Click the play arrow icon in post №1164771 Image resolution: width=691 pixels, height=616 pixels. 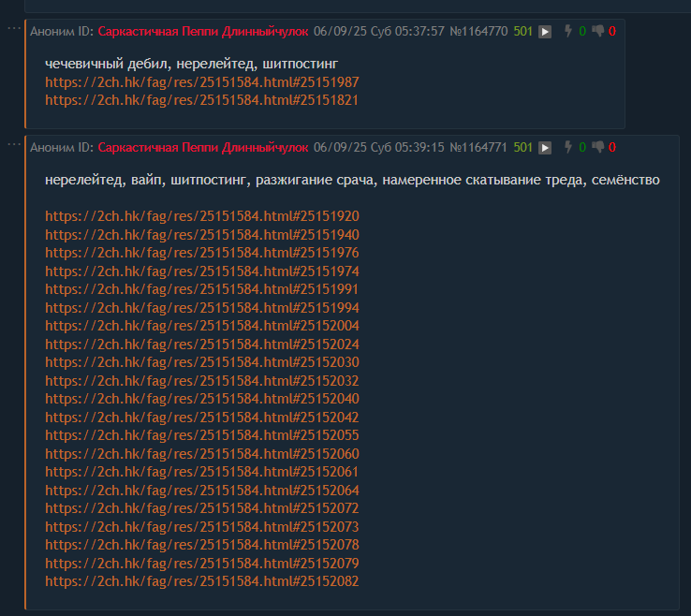pos(545,148)
